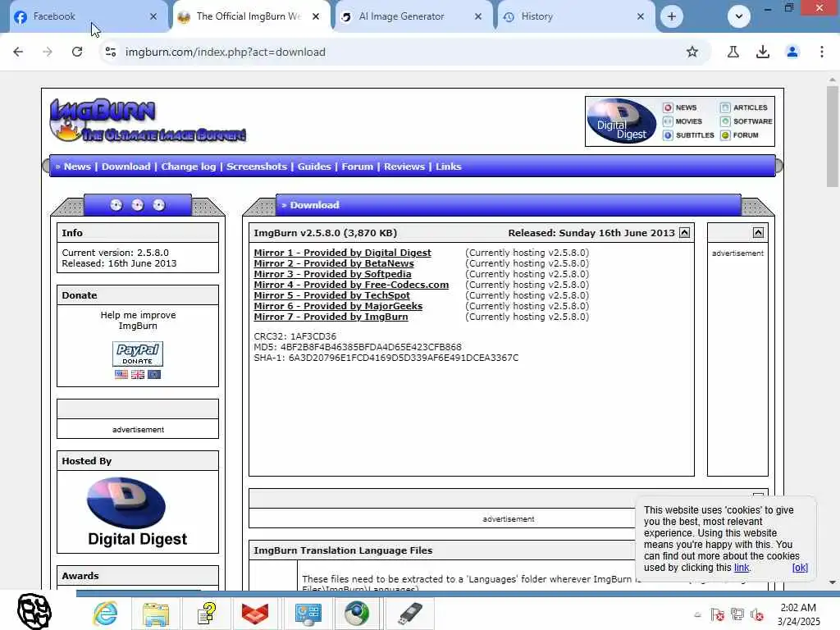Open Links in the navigation bar
Viewport: 840px width, 630px height.
coord(449,167)
